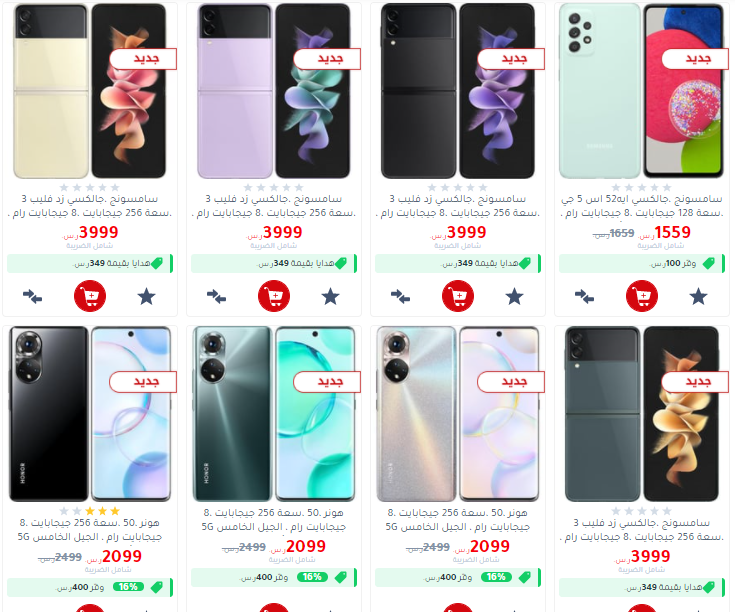This screenshot has width=735, height=612.
Task: Click the 100 SAR savings banner on A52s
Action: point(642,263)
